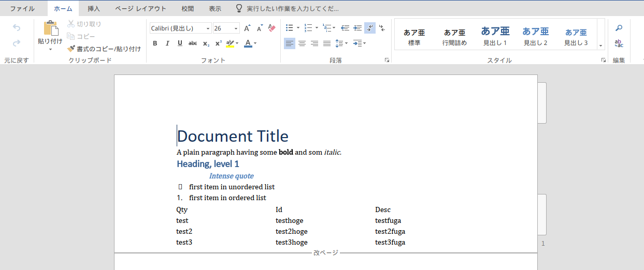
Task: Click the increase indent icon
Action: coord(357,28)
